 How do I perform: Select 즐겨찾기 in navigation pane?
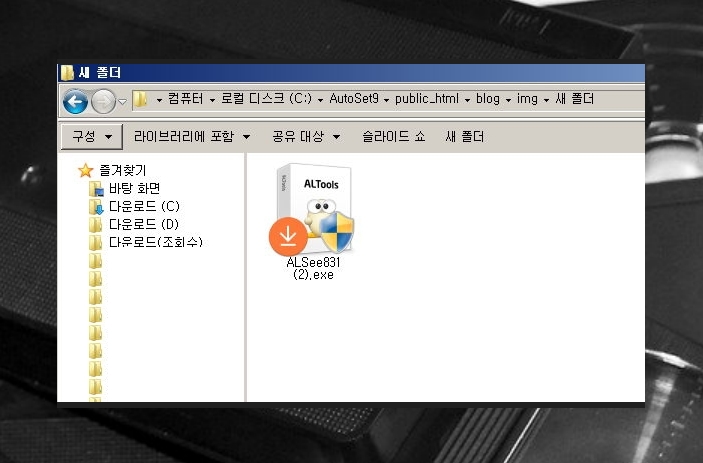(122, 170)
